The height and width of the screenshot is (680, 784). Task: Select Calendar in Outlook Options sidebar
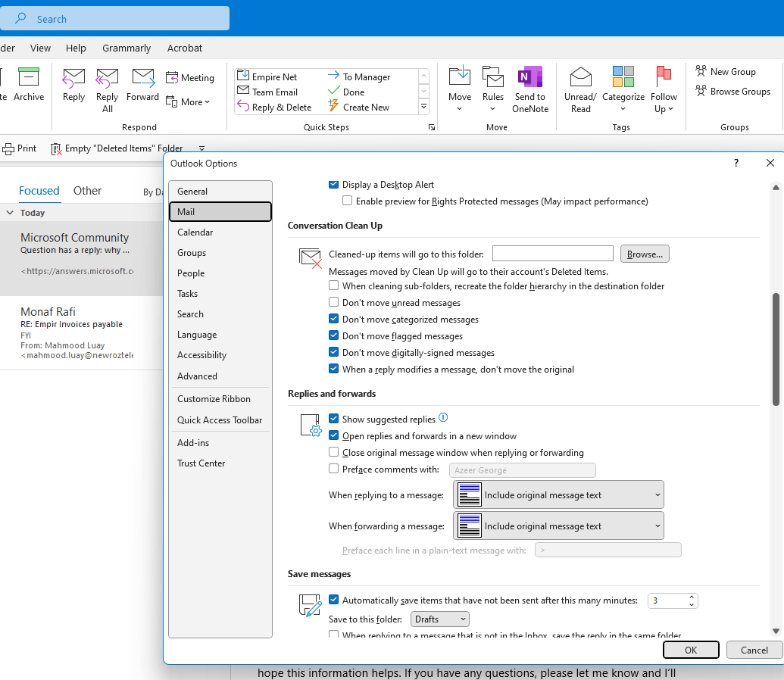click(x=220, y=232)
